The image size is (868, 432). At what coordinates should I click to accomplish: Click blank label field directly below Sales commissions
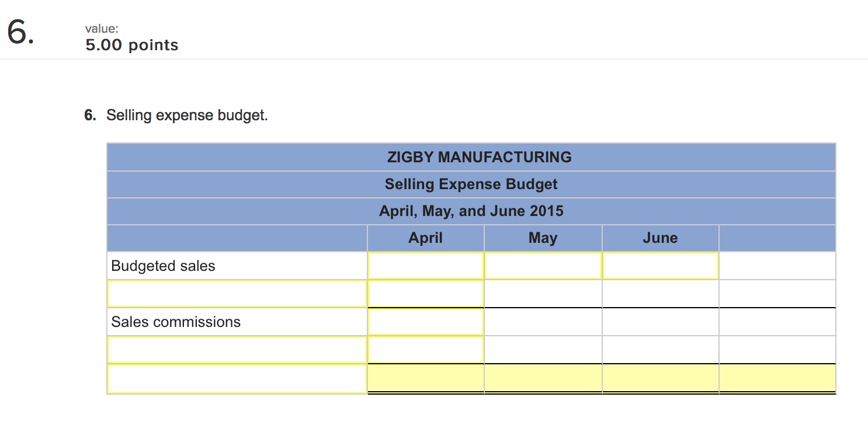237,350
